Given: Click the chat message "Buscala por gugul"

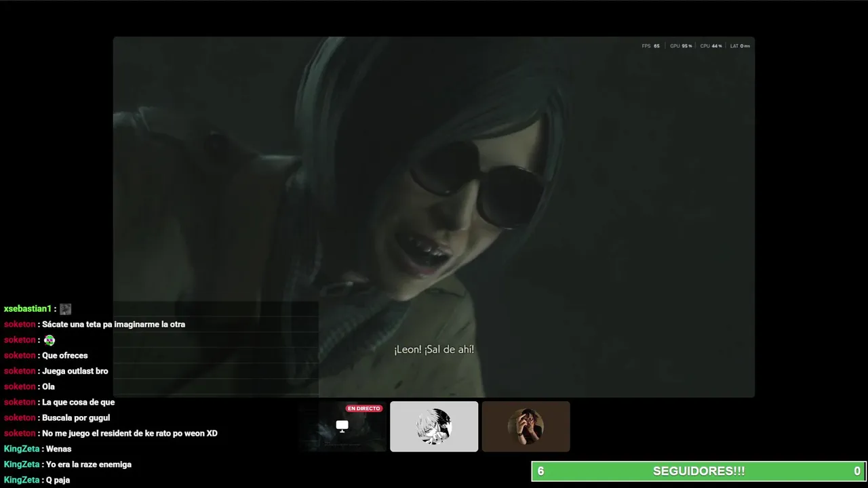Looking at the screenshot, I should pos(76,418).
